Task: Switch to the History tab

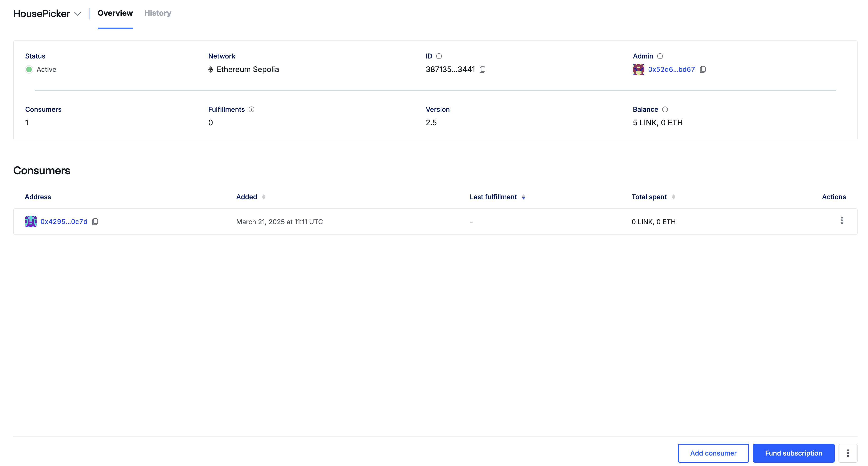Action: click(158, 13)
